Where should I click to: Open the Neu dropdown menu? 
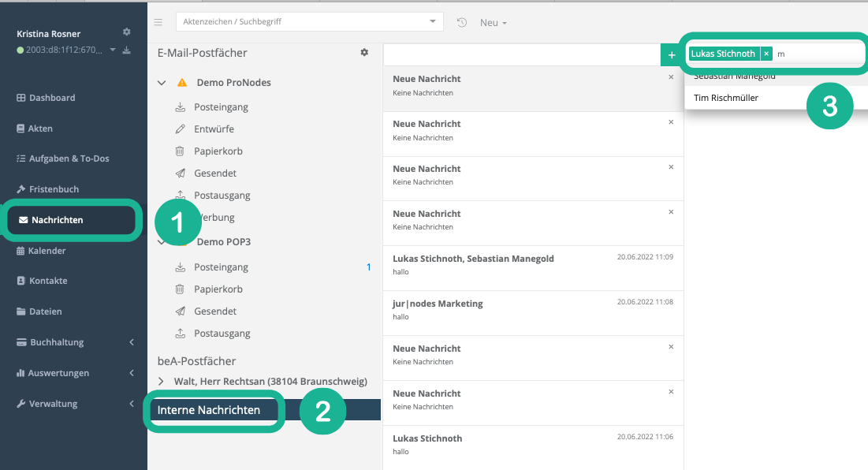click(494, 23)
